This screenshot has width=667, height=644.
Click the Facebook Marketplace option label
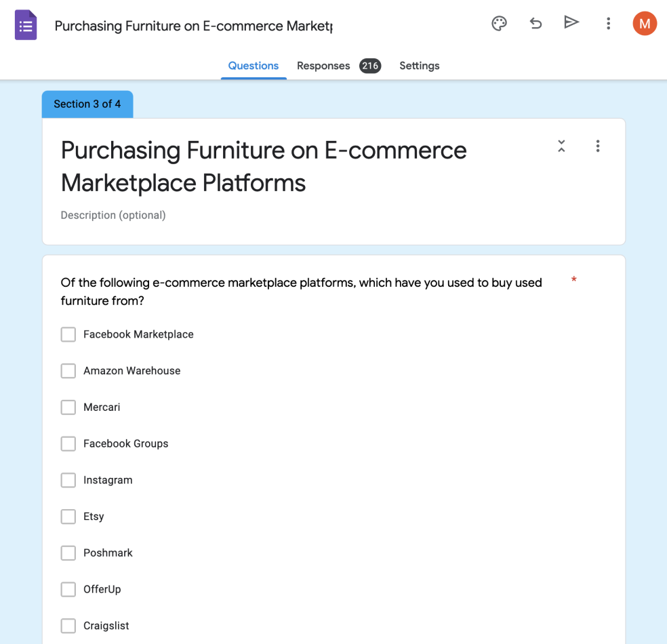click(x=138, y=334)
